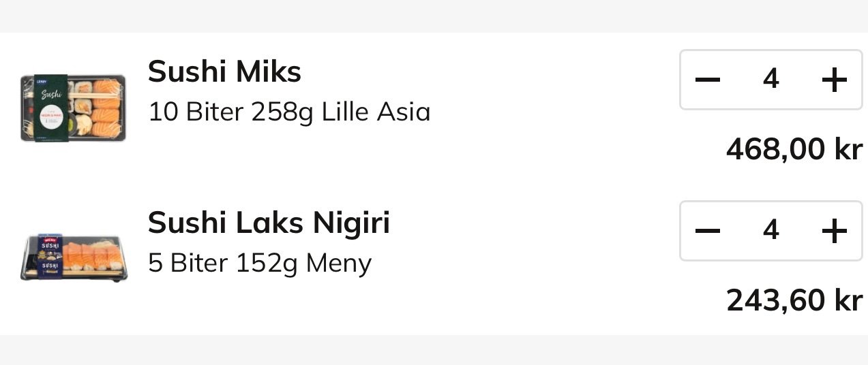
Task: Reduce Sushi Laks Nigiri quantity by one
Action: pyautogui.click(x=708, y=231)
